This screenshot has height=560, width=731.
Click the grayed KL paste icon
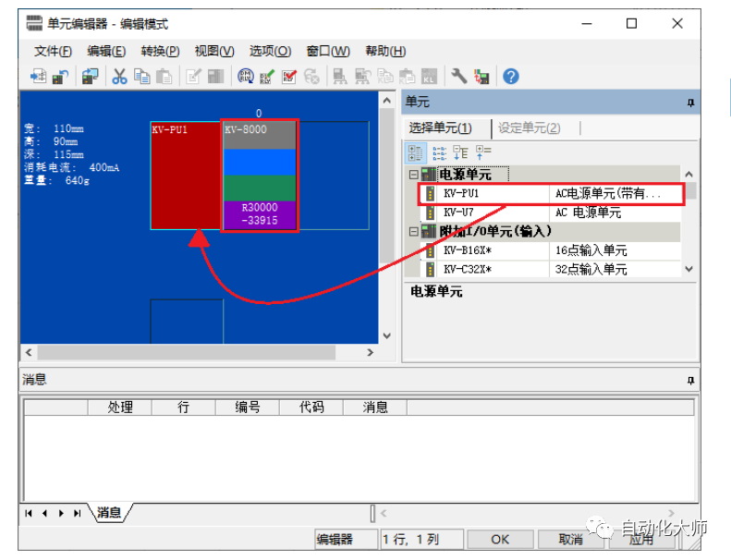tap(407, 76)
